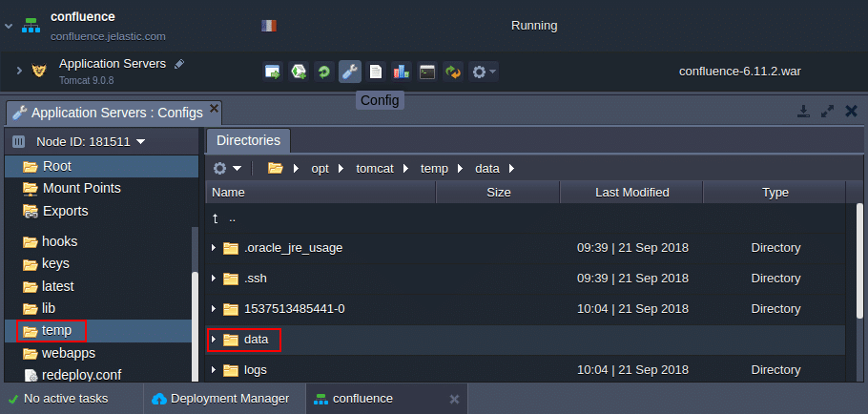Select the data folder name in the list
Viewport: 868px width, 414px height.
[x=257, y=340]
